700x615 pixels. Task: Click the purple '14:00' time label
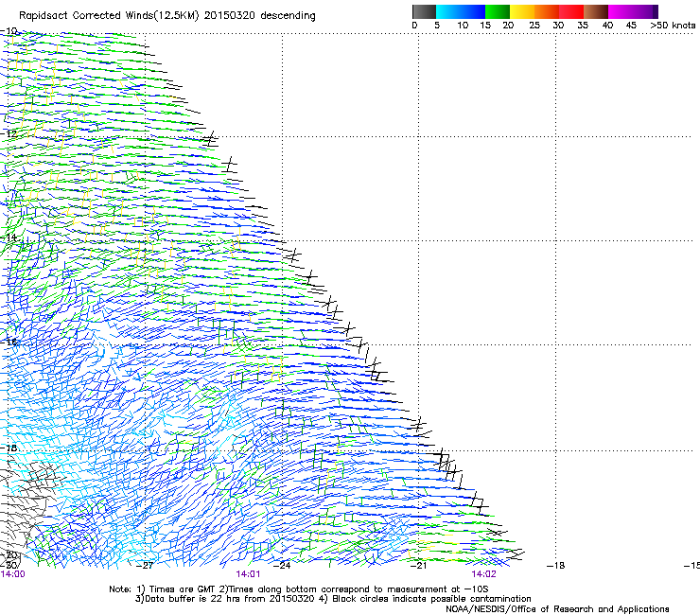[x=13, y=574]
